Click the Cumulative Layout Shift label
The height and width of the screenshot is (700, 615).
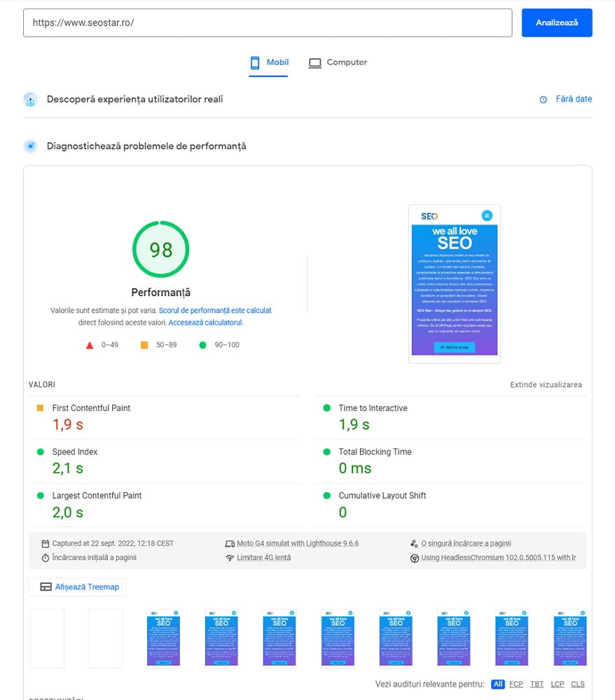[x=382, y=496]
